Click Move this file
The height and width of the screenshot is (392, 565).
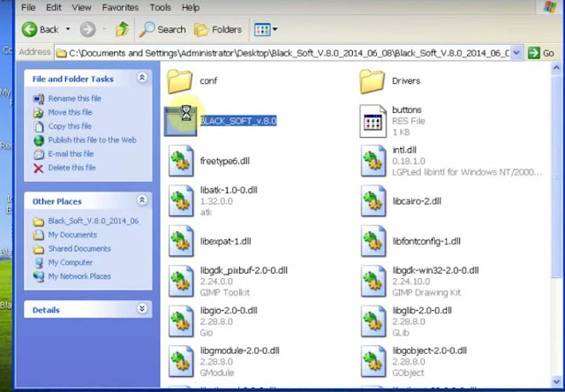tap(63, 112)
